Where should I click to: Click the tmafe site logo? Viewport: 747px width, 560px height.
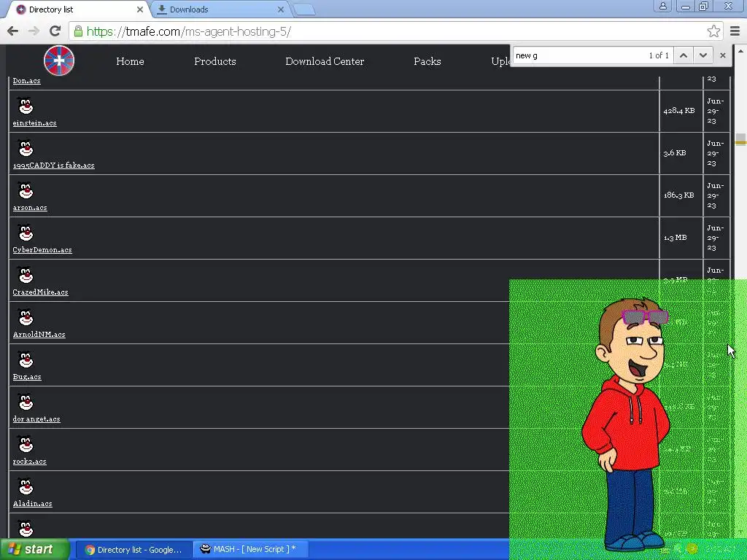click(59, 61)
